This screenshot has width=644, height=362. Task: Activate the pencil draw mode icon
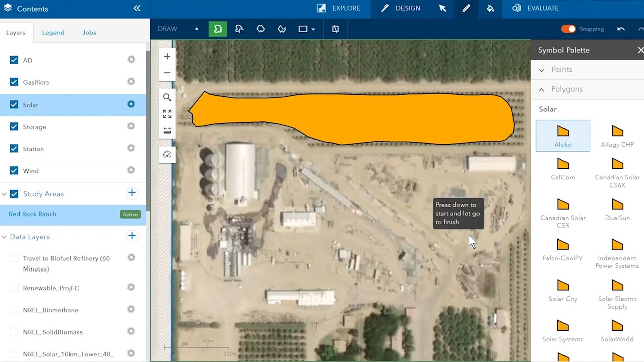[x=466, y=8]
